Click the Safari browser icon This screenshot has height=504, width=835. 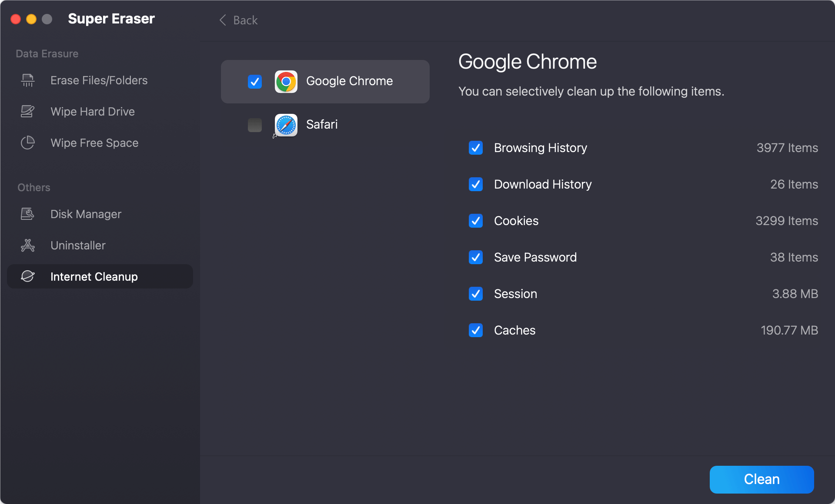click(x=286, y=125)
